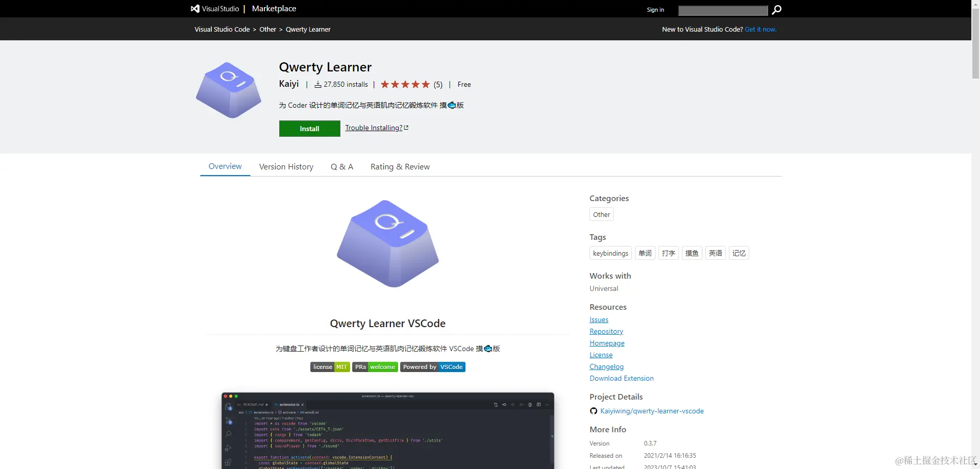Open the License resource link

[601, 355]
